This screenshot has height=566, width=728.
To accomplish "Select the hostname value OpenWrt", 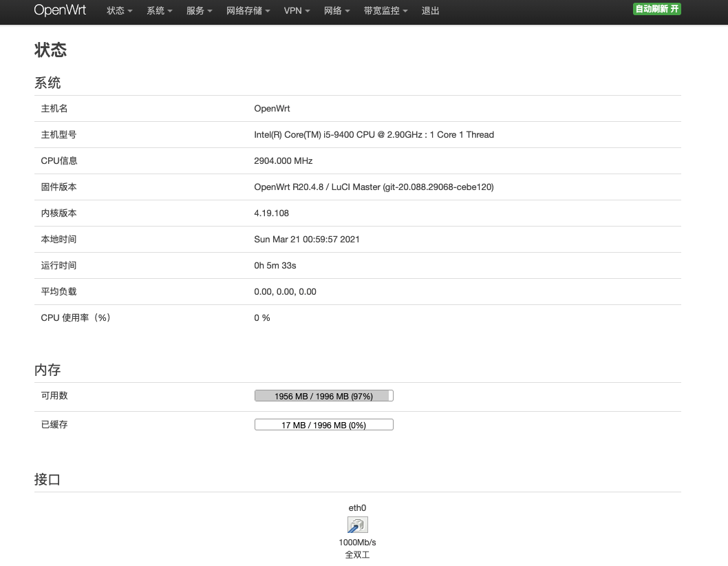I will (x=272, y=108).
